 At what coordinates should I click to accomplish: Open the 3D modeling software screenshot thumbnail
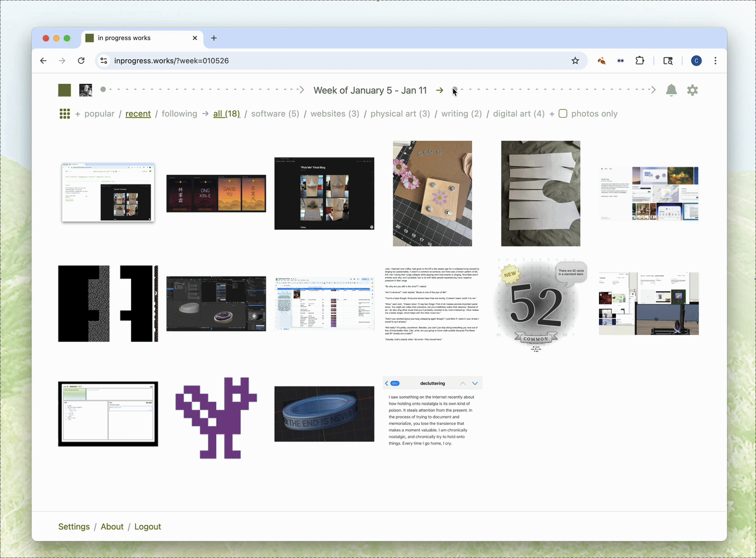coord(216,304)
